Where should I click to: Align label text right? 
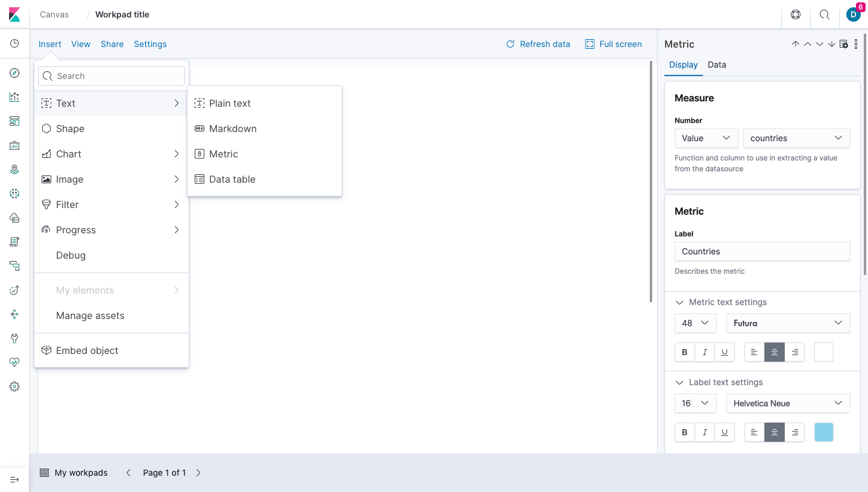[794, 432]
